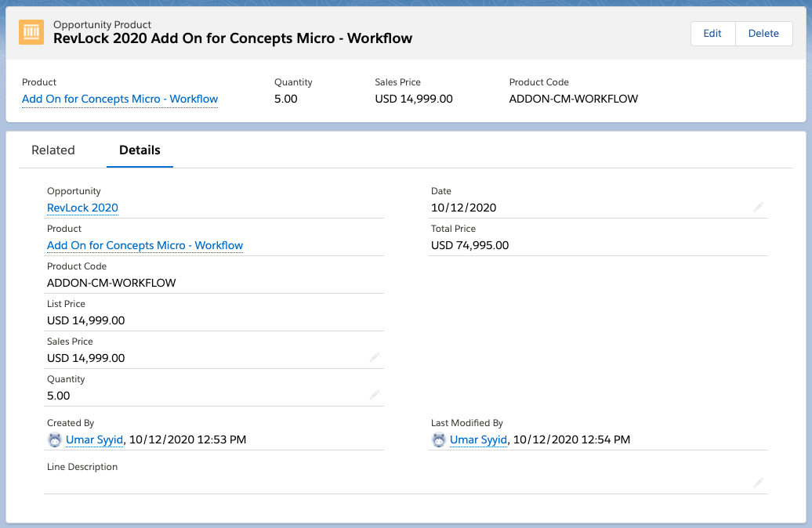Viewport: 812px width, 528px height.
Task: Click the Last Modified By user avatar
Action: click(438, 440)
